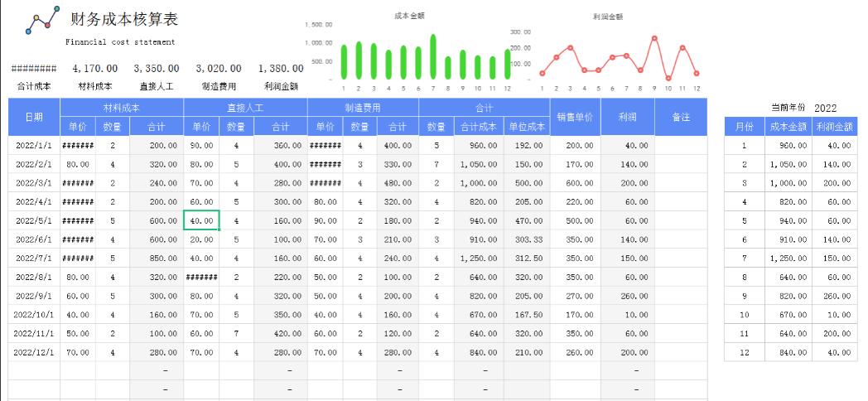Click the highest point of the red profit line

654,38
